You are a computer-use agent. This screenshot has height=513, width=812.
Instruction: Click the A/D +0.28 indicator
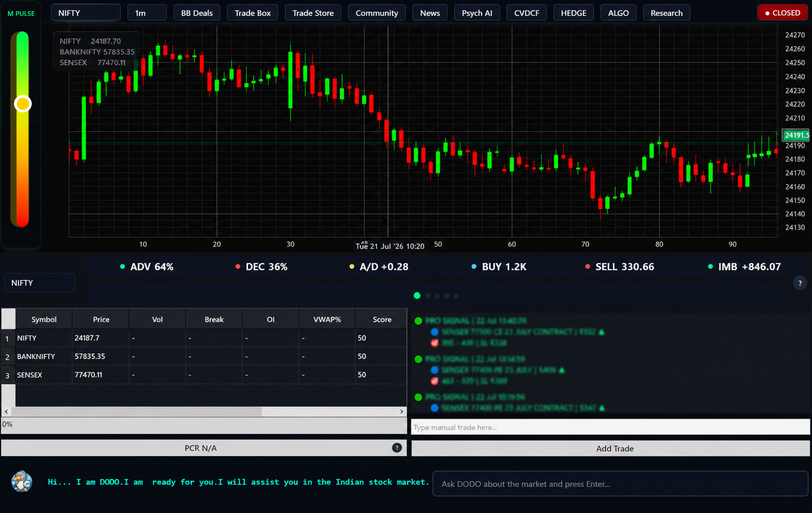tap(379, 267)
